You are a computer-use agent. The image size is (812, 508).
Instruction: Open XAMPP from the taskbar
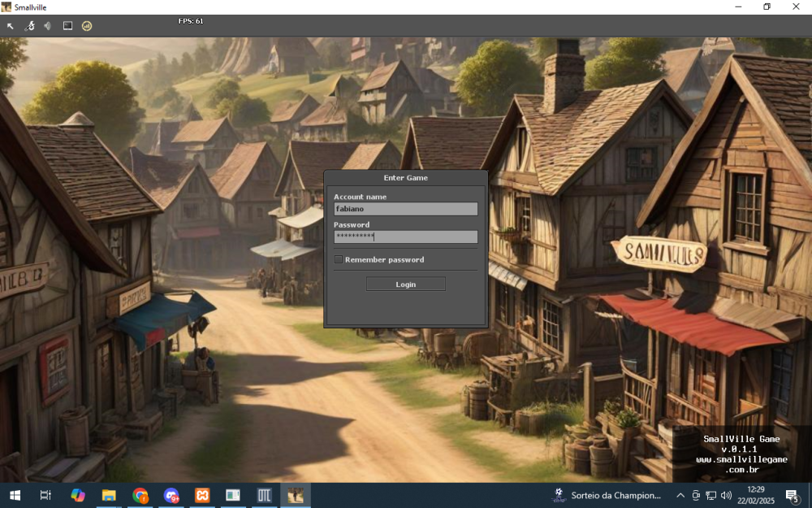pos(202,495)
